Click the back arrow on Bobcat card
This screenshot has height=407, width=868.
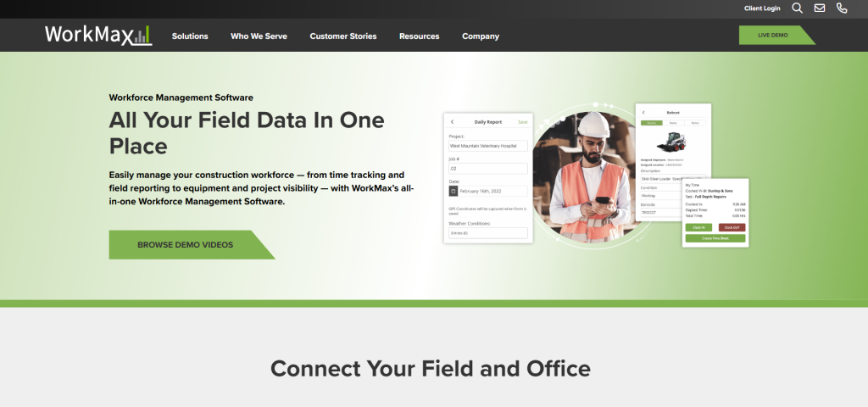coord(643,113)
